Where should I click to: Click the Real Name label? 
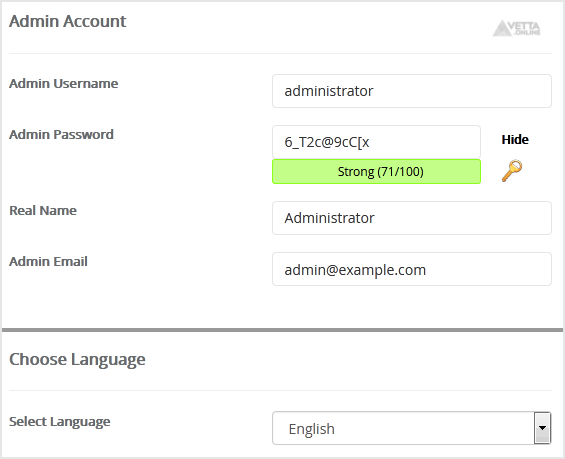coord(43,210)
